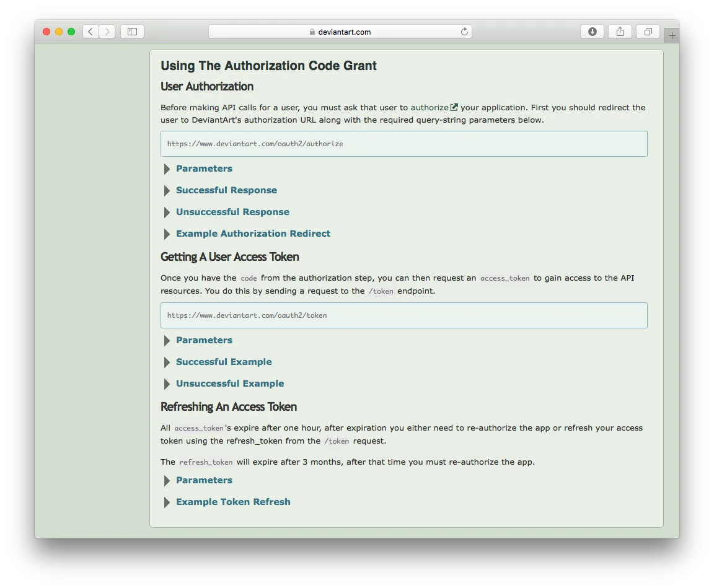Click the "Refreshing An Access Token" heading
This screenshot has height=588, width=714.
click(x=229, y=406)
